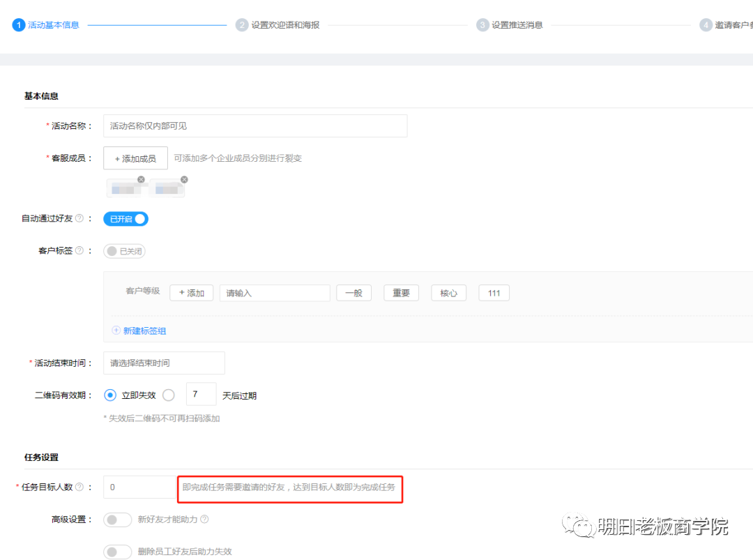The image size is (753, 560).
Task: Select the 核心 tag
Action: pos(448,293)
